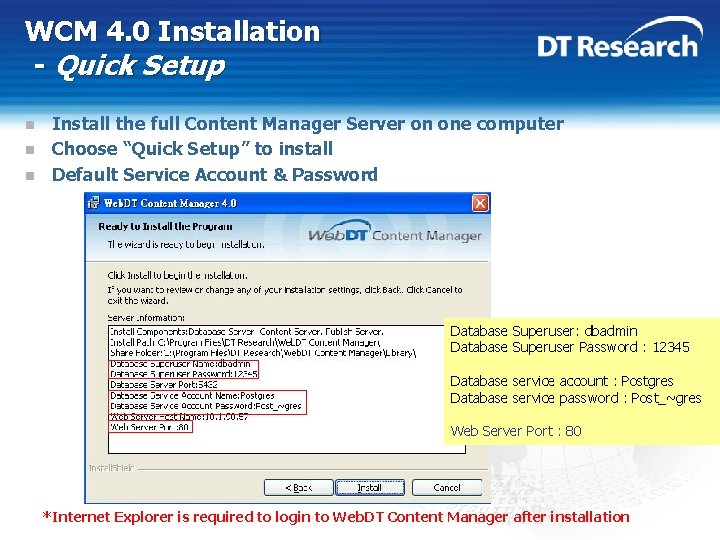Select the Share Folder line
Viewport: 720px width, 540px height.
click(263, 353)
